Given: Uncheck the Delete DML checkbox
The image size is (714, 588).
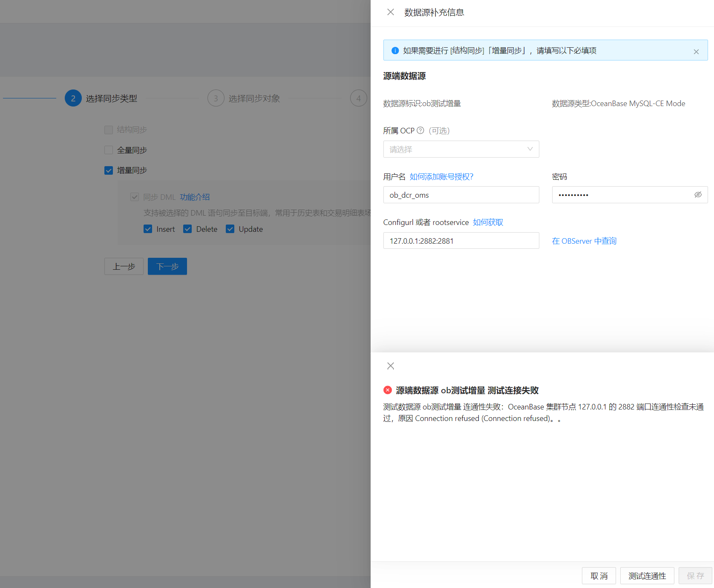Looking at the screenshot, I should click(187, 229).
